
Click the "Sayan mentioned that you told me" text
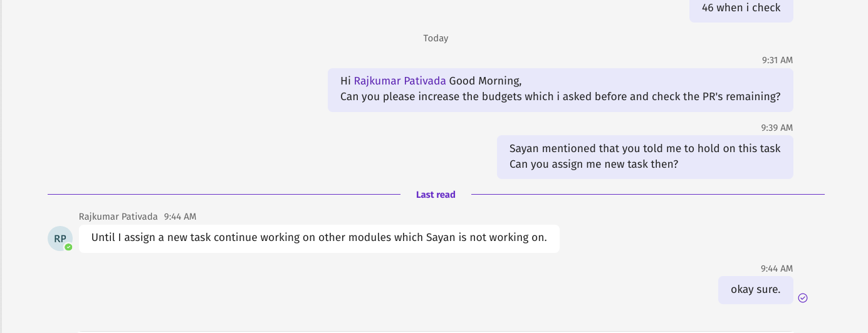coord(645,148)
